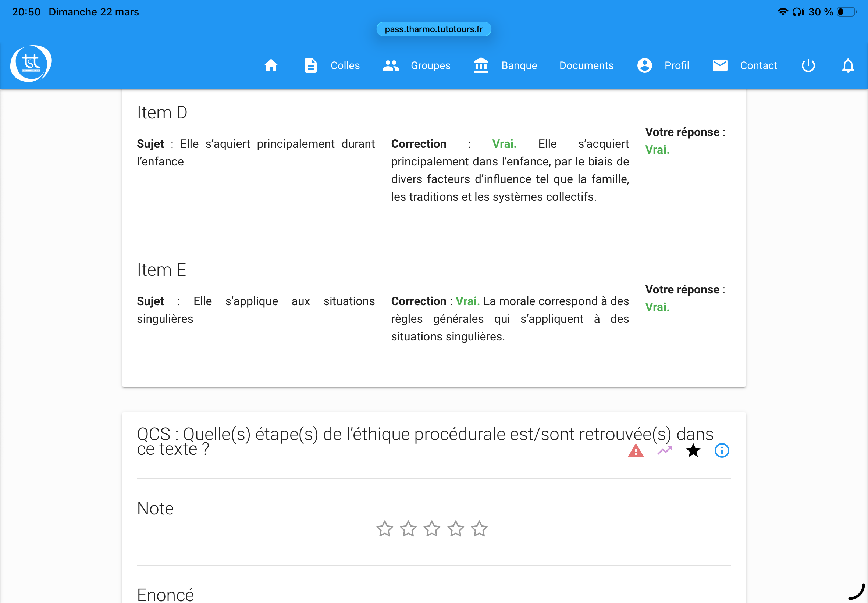This screenshot has height=603, width=868.
Task: Go to the Banque section
Action: pos(519,65)
